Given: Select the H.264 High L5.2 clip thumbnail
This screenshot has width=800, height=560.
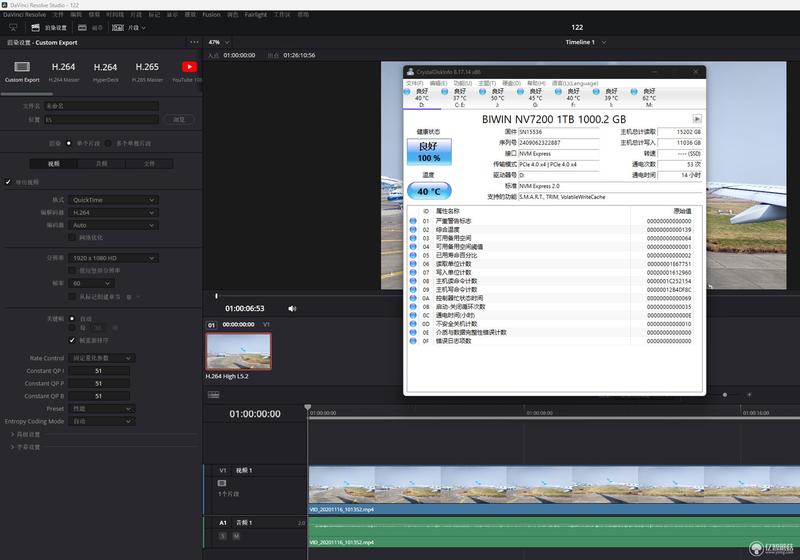Looking at the screenshot, I should [238, 351].
